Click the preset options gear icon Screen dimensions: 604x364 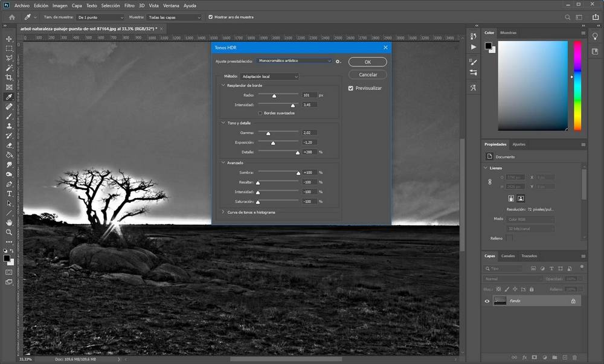(x=338, y=61)
